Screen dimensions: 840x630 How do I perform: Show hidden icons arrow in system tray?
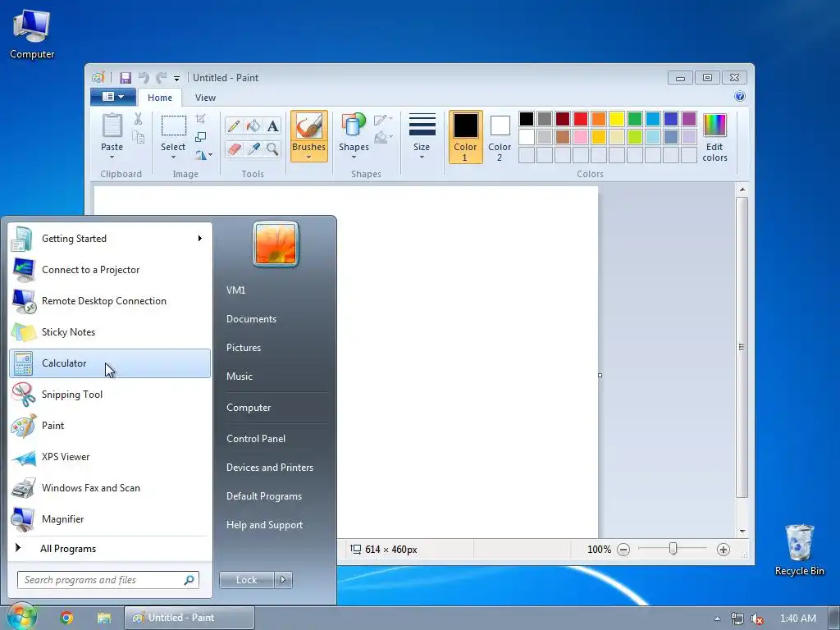click(717, 619)
